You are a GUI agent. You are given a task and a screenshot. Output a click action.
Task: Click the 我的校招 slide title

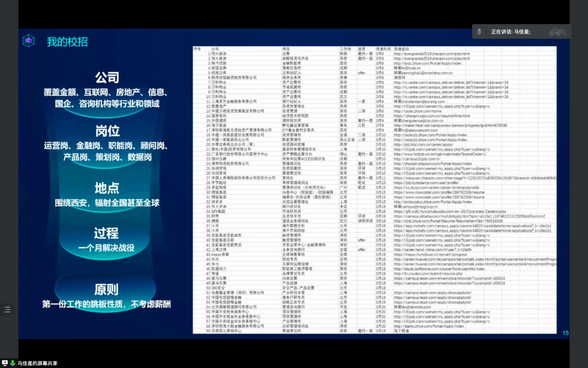click(x=67, y=42)
